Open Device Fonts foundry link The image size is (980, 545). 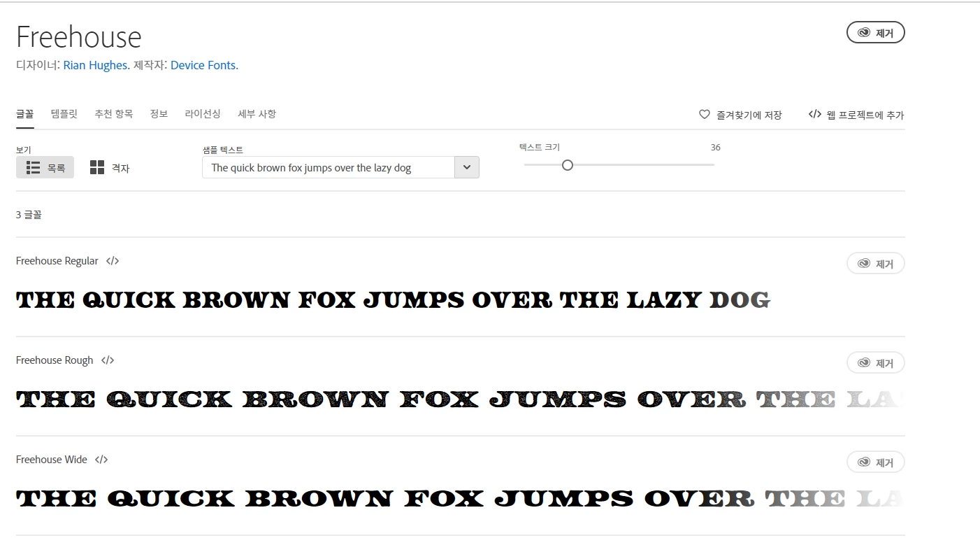tap(203, 65)
